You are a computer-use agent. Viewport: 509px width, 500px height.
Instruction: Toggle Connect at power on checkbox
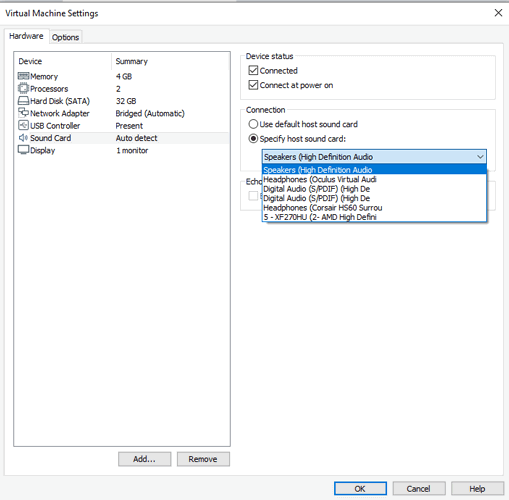pyautogui.click(x=253, y=85)
